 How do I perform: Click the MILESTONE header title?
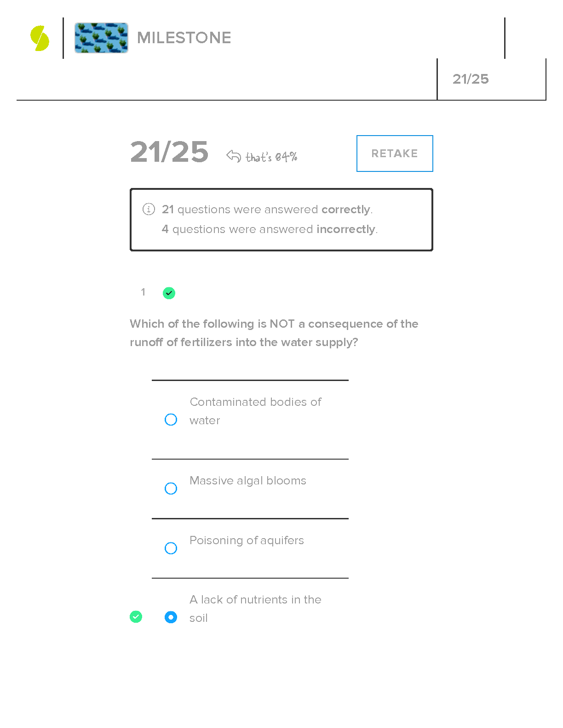(184, 38)
